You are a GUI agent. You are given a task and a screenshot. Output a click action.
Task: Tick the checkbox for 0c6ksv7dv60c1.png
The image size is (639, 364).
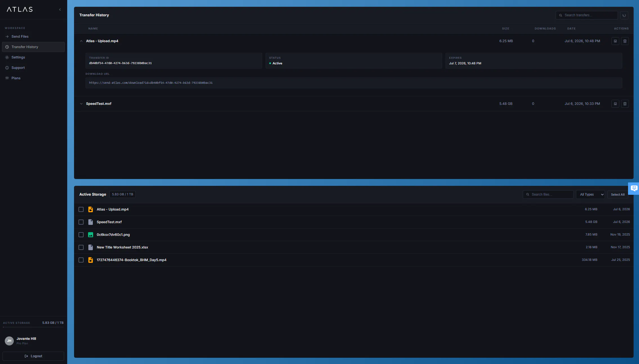click(x=81, y=235)
